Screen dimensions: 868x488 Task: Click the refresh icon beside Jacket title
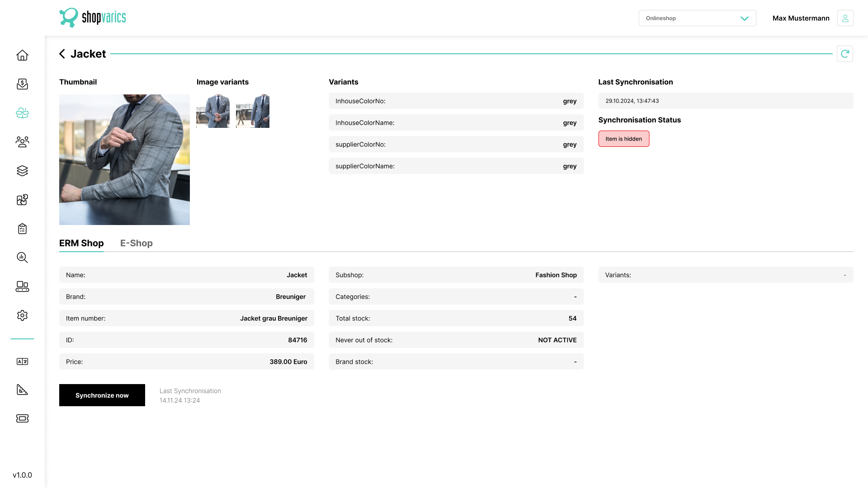click(x=844, y=54)
